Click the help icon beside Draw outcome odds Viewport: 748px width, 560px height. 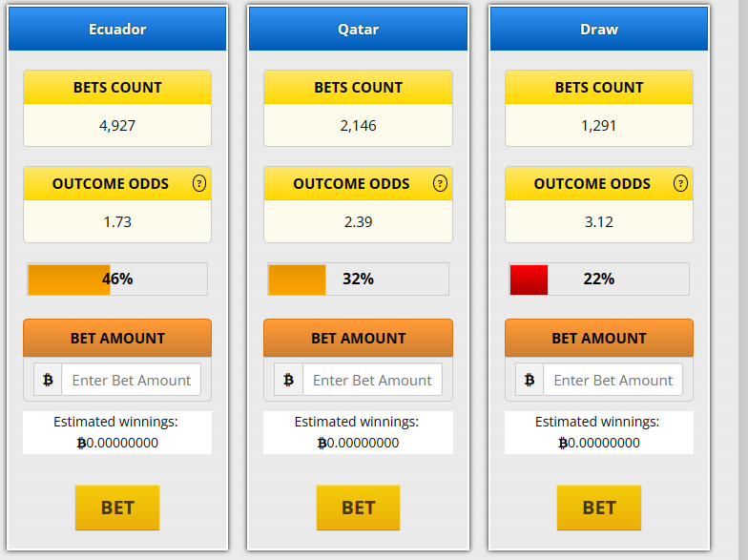click(680, 183)
